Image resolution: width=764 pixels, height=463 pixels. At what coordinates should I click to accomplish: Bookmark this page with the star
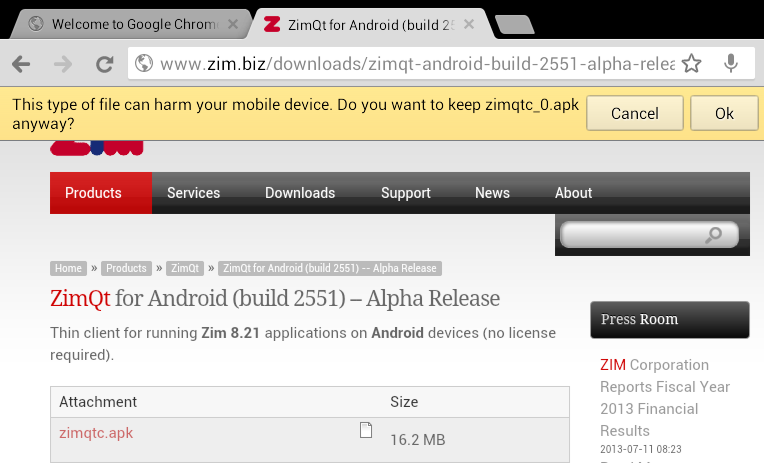692,64
